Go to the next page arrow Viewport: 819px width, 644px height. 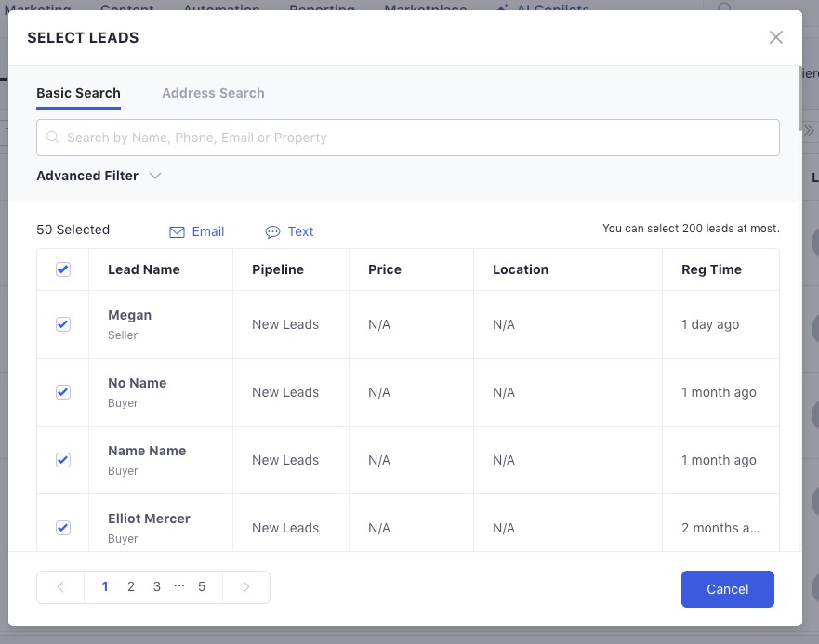[246, 587]
